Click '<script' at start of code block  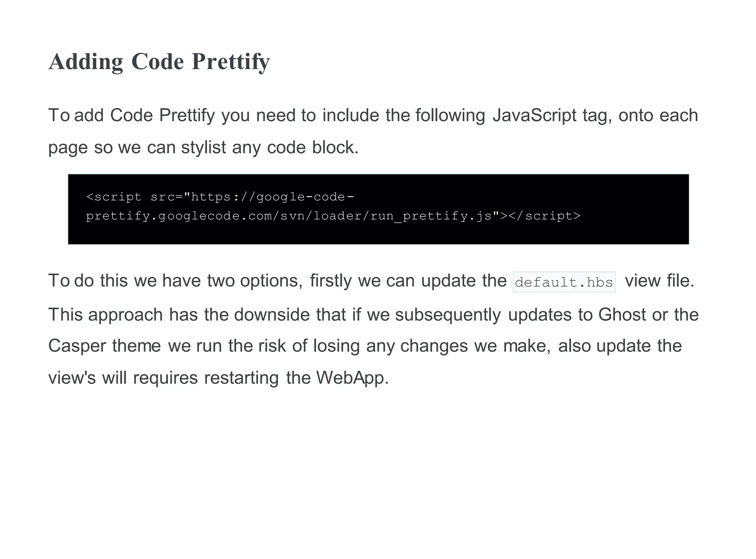coord(114,197)
